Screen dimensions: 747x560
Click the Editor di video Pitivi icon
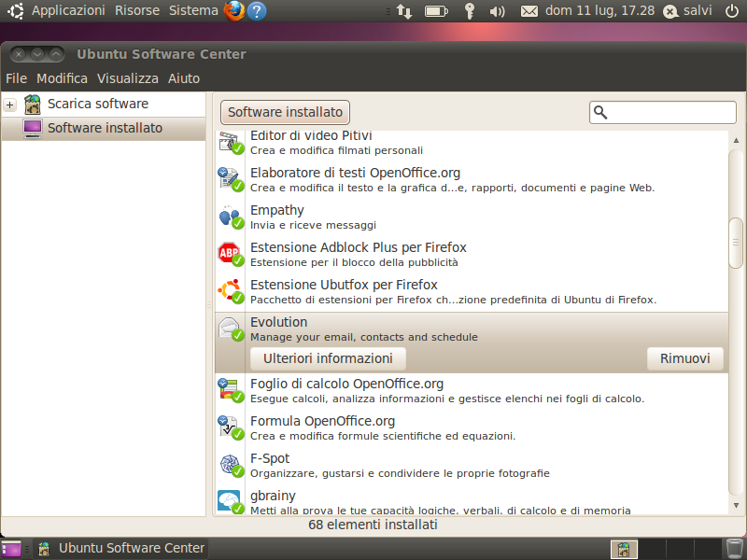coord(231,142)
